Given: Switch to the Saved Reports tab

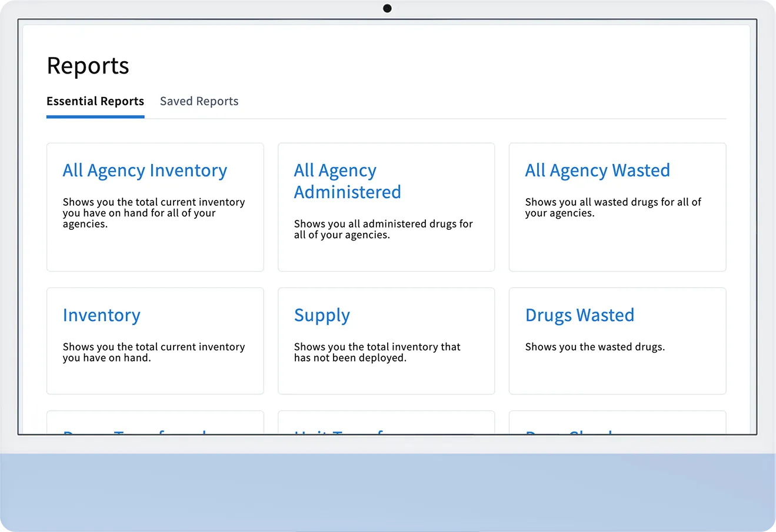Looking at the screenshot, I should 199,101.
